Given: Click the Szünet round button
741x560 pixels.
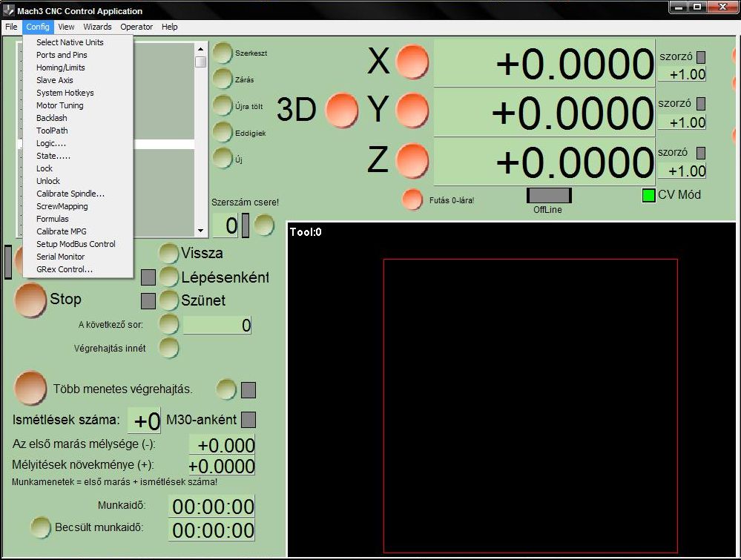Looking at the screenshot, I should tap(168, 300).
